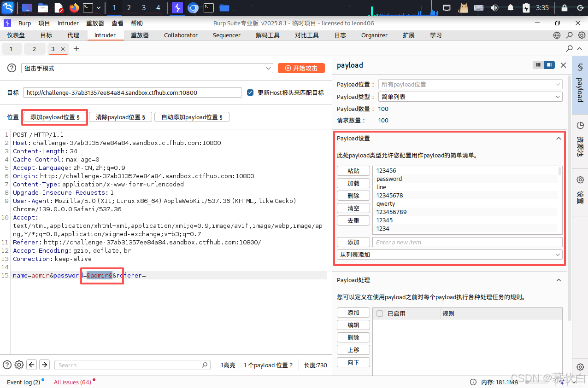Add a new Intruder tab with plus

pyautogui.click(x=76, y=48)
